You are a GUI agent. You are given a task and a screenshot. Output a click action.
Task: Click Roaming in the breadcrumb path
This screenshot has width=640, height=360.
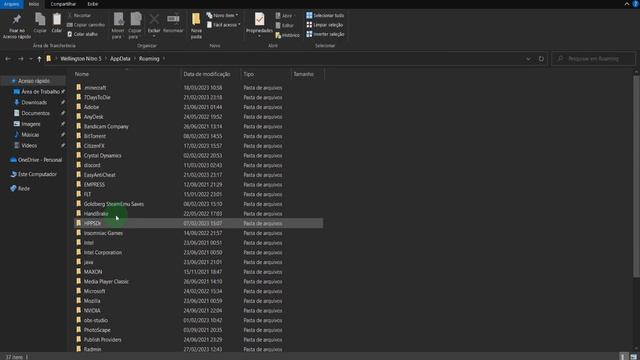pos(149,59)
